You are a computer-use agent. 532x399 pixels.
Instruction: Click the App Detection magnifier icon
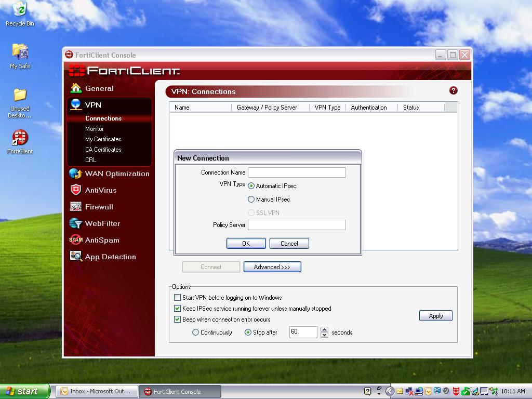pos(76,256)
